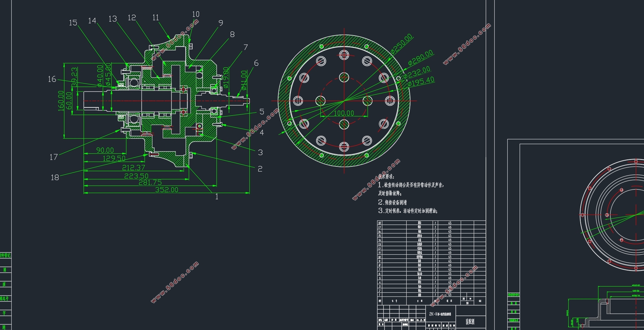The image size is (644, 330).
Task: Click the center of the flange view
Action: pos(344,101)
